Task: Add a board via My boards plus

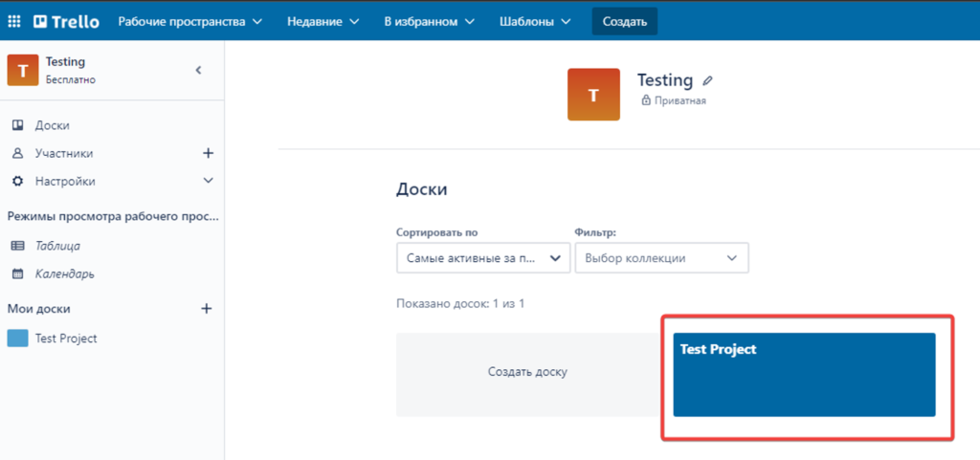Action: 206,309
